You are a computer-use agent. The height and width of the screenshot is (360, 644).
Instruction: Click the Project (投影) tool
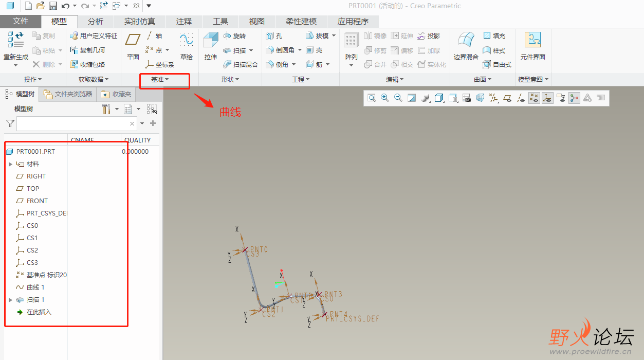point(429,36)
